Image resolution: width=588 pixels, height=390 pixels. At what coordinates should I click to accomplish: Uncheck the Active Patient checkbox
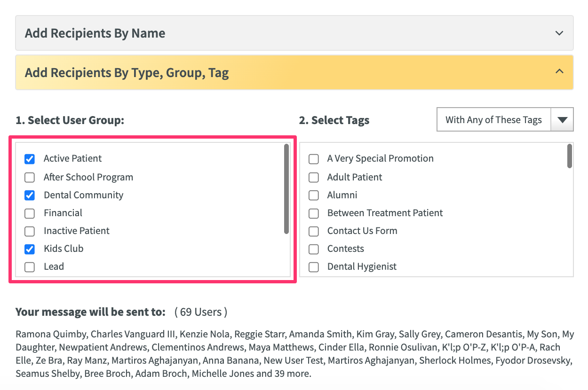pyautogui.click(x=30, y=159)
